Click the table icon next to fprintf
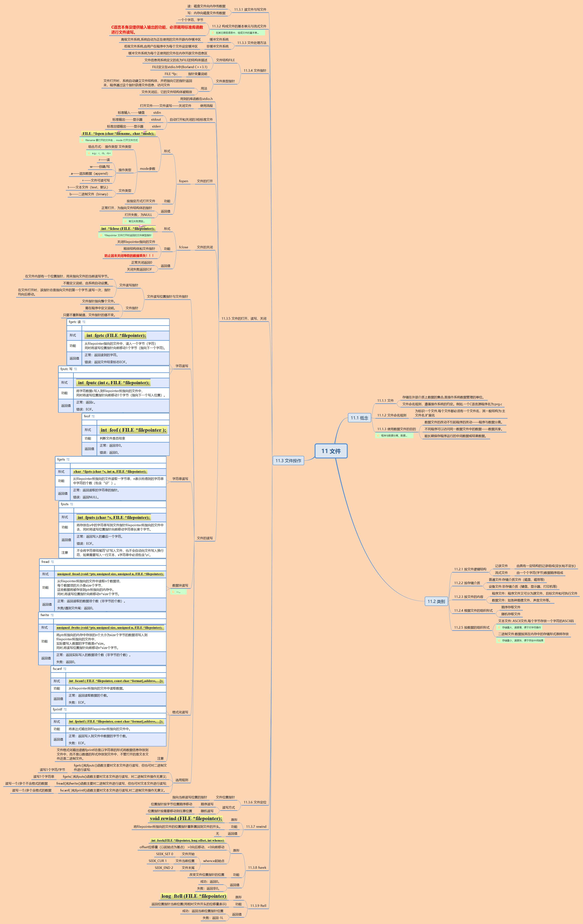Image resolution: width=583 pixels, height=924 pixels. [x=65, y=710]
